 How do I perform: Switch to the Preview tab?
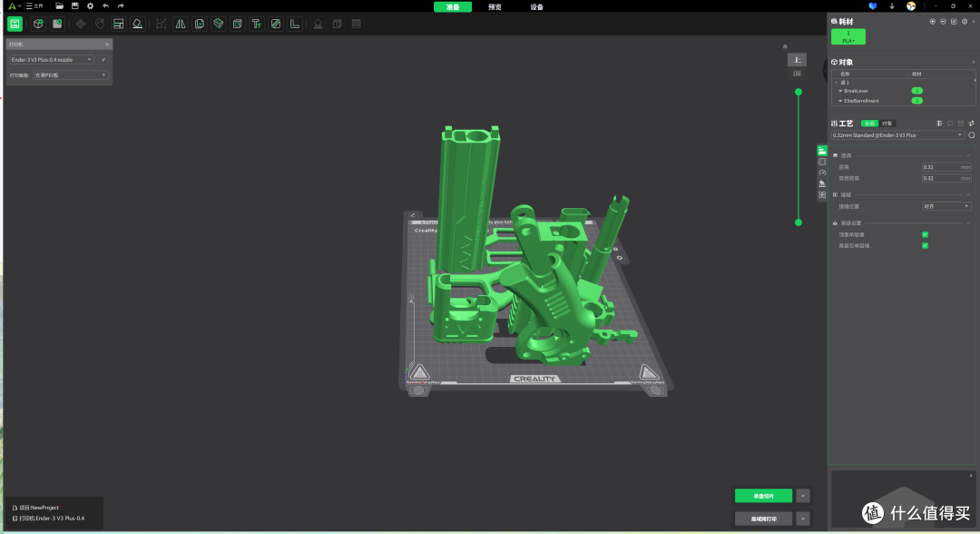[x=495, y=7]
